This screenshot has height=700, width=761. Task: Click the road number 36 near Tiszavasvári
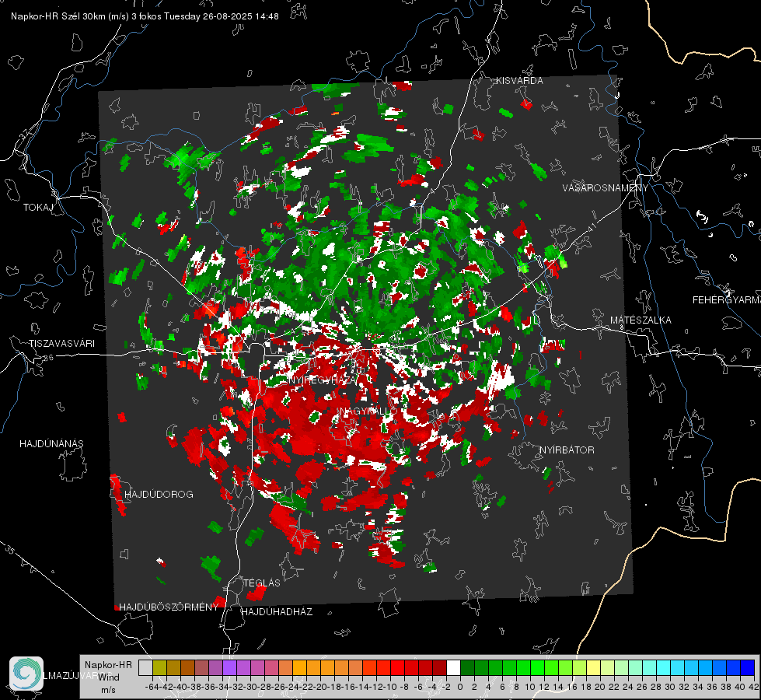pos(48,358)
